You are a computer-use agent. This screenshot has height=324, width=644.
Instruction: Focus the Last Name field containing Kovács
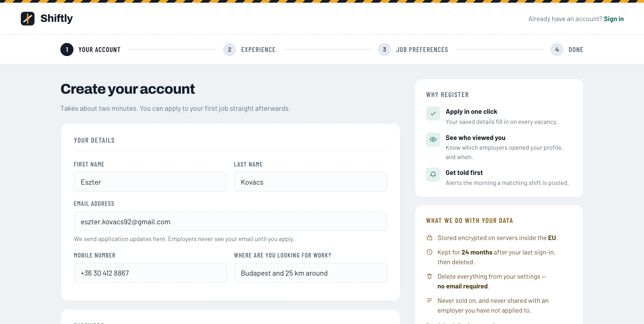pyautogui.click(x=311, y=182)
